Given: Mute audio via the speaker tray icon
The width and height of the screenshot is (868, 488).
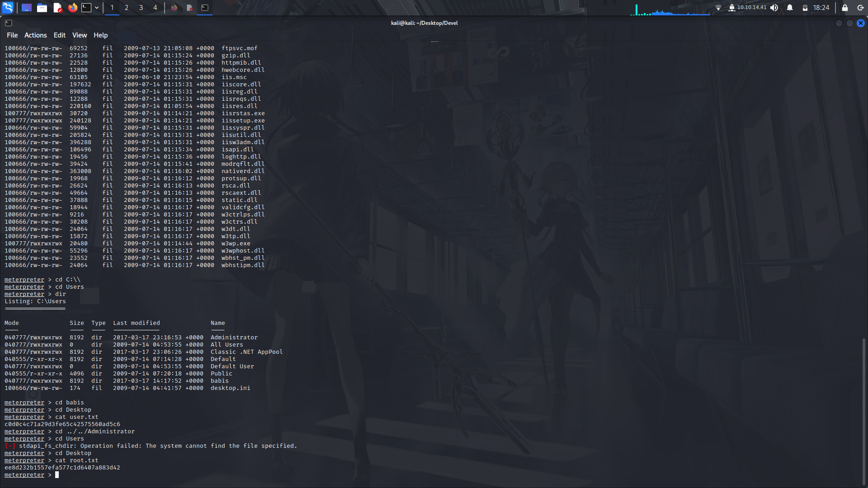Looking at the screenshot, I should 774,7.
